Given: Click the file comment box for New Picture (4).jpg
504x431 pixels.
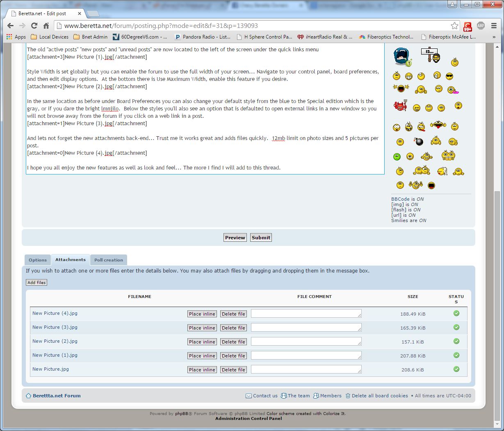Looking at the screenshot, I should click(x=306, y=314).
